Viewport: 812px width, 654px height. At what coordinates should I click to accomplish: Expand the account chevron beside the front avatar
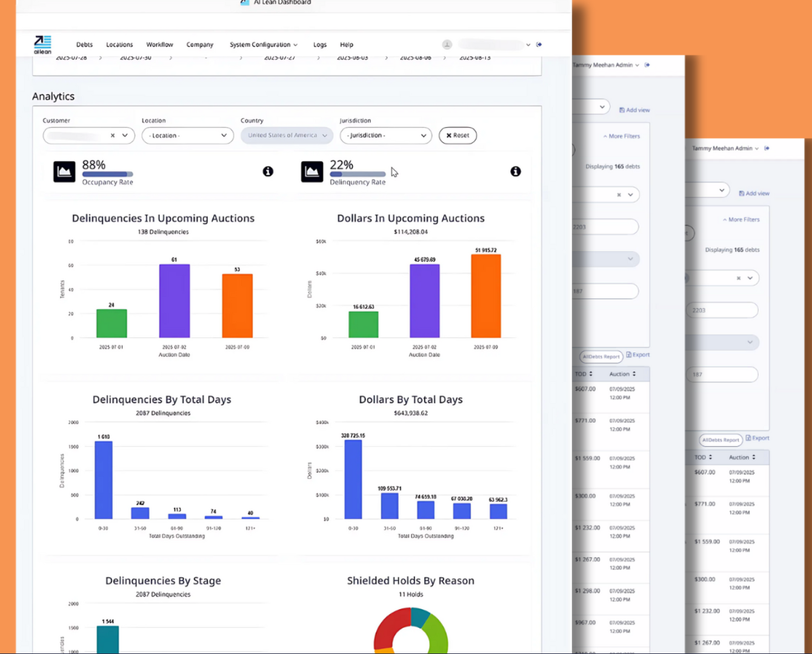click(x=528, y=45)
